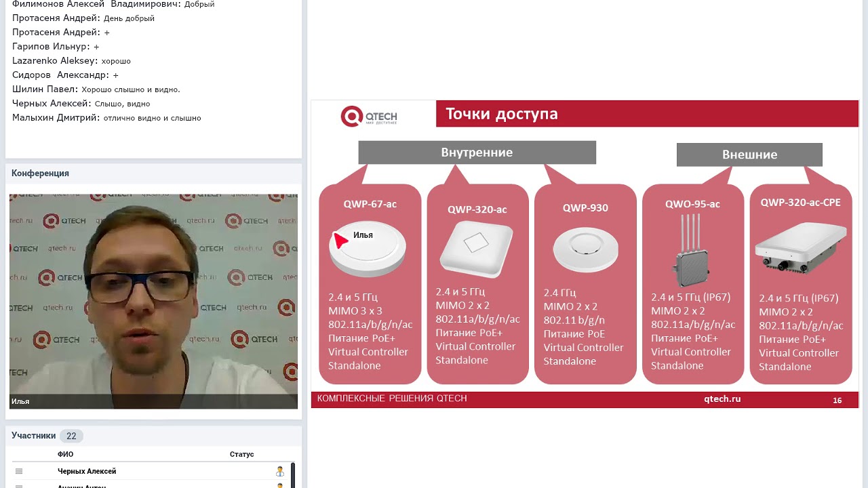
Task: Click the QWP-930 access point image
Action: coord(585,249)
